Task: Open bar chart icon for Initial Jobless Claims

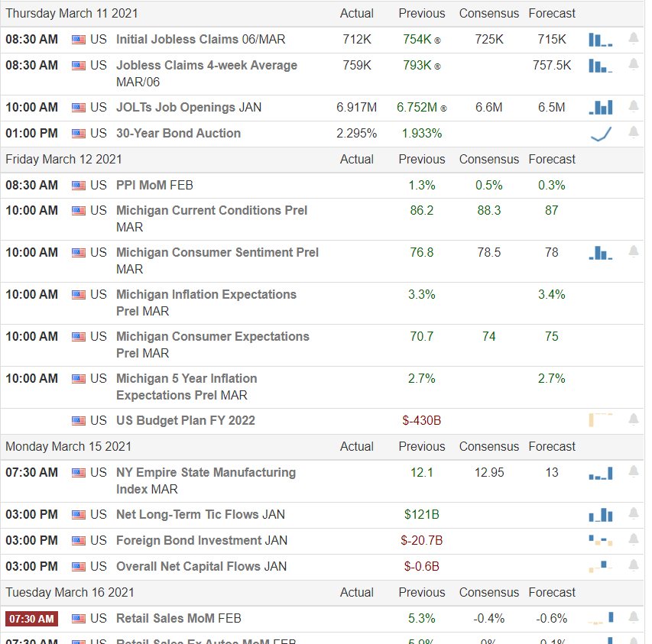Action: tap(601, 40)
